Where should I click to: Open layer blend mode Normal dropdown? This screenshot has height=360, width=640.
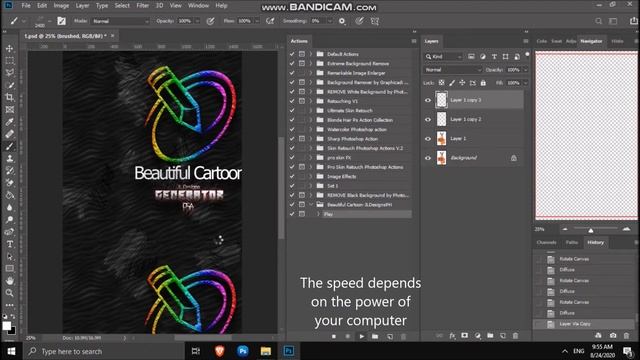coord(453,70)
